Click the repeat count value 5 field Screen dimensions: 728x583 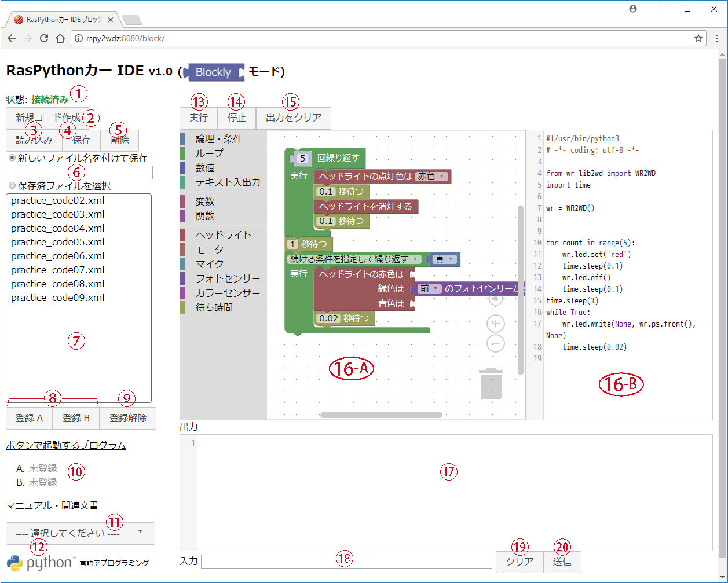pos(303,157)
